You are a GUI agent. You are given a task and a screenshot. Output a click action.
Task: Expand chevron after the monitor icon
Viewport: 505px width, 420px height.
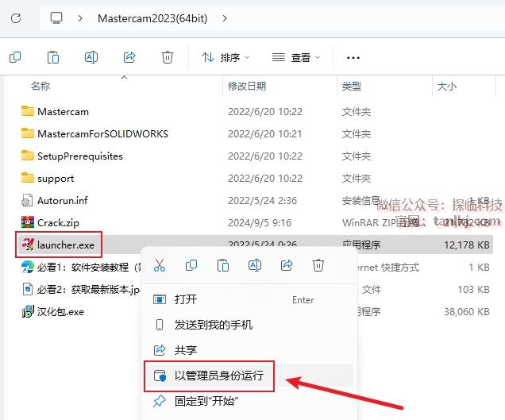[x=80, y=18]
